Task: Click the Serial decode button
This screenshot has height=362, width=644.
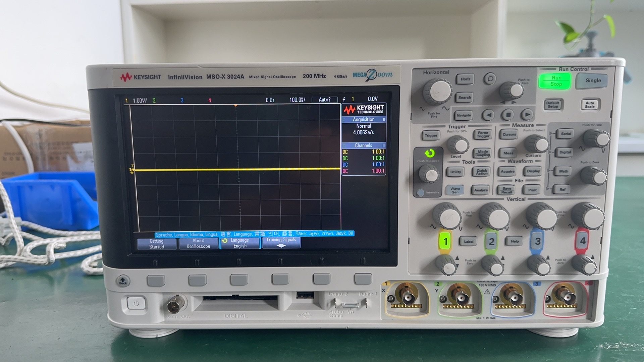Action: pos(566,134)
